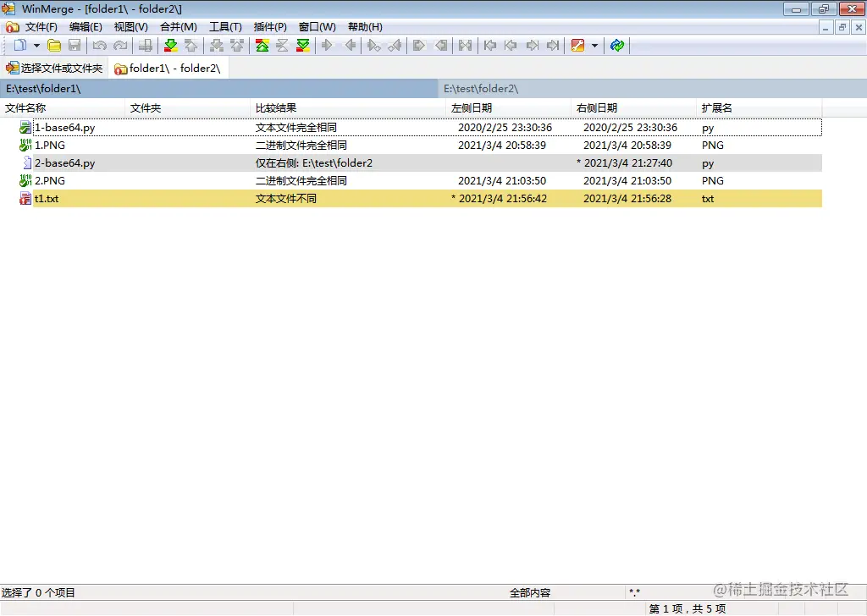Click the file icon beside 2-base64.py
The image size is (867, 616).
click(26, 163)
